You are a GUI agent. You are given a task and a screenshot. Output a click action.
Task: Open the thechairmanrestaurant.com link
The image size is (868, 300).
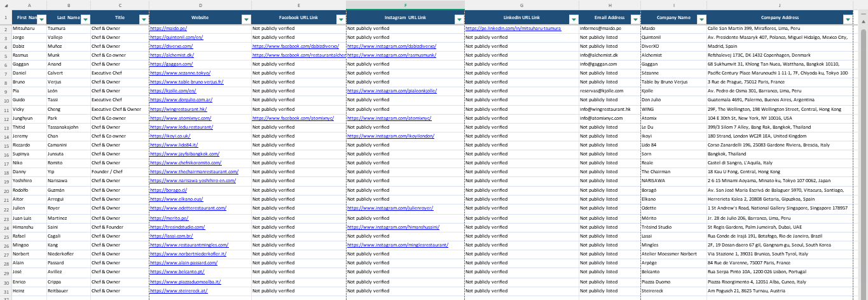194,171
